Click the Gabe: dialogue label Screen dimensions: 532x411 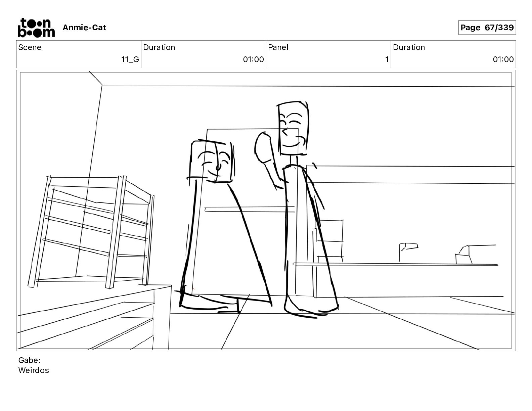[x=30, y=360]
